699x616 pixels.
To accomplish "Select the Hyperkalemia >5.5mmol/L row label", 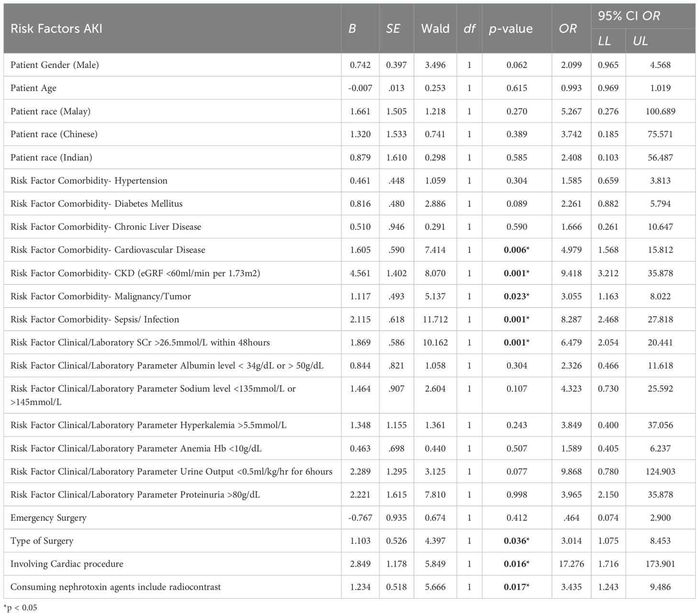I will click(148, 425).
